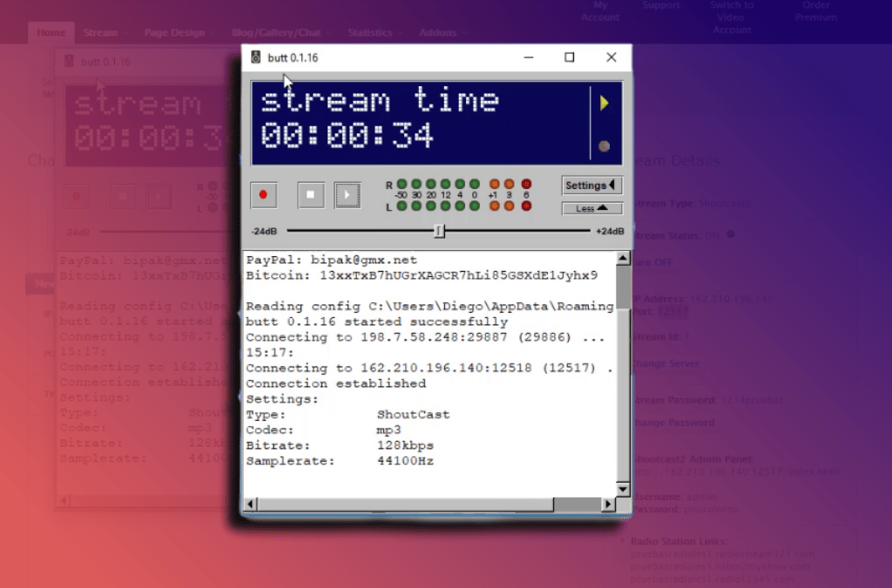Screen dimensions: 892x588
Task: Click the up arrow of log vertical scrollbar
Action: [623, 259]
